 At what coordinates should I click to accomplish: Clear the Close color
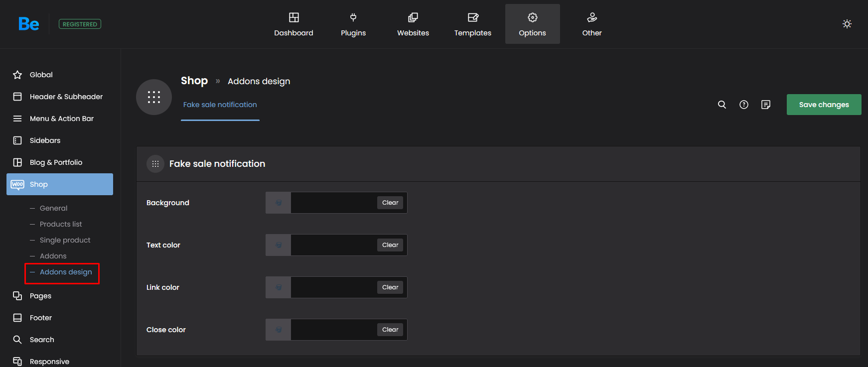[390, 330]
